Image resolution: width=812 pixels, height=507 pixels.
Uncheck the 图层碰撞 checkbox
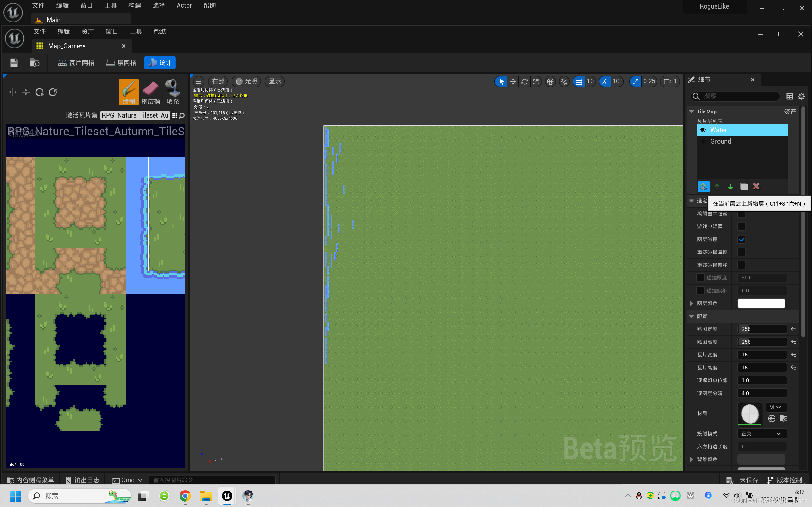click(742, 240)
